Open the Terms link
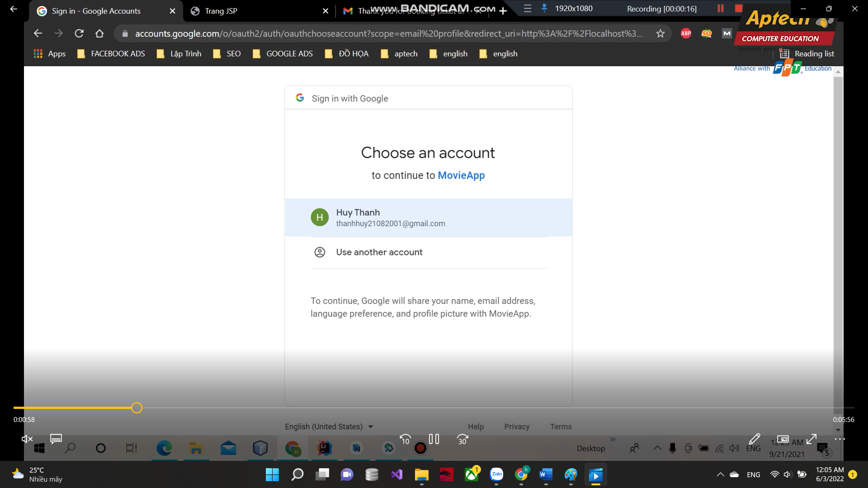 (x=561, y=427)
